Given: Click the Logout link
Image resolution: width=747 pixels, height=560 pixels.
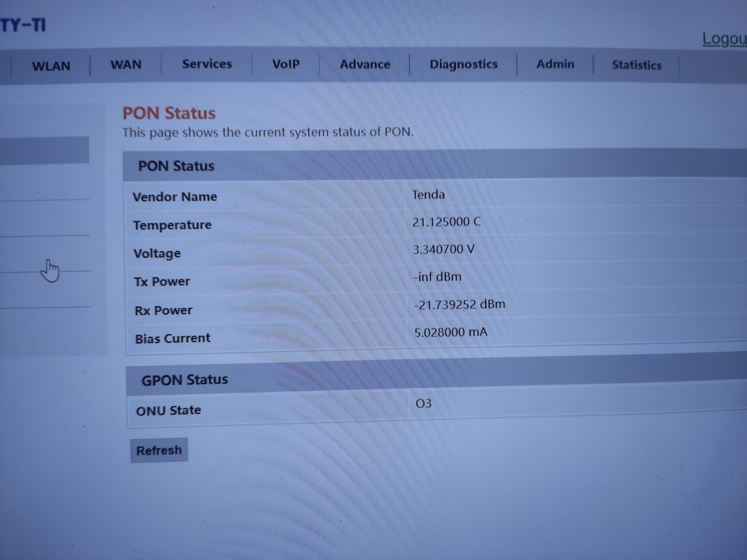Looking at the screenshot, I should [x=724, y=39].
